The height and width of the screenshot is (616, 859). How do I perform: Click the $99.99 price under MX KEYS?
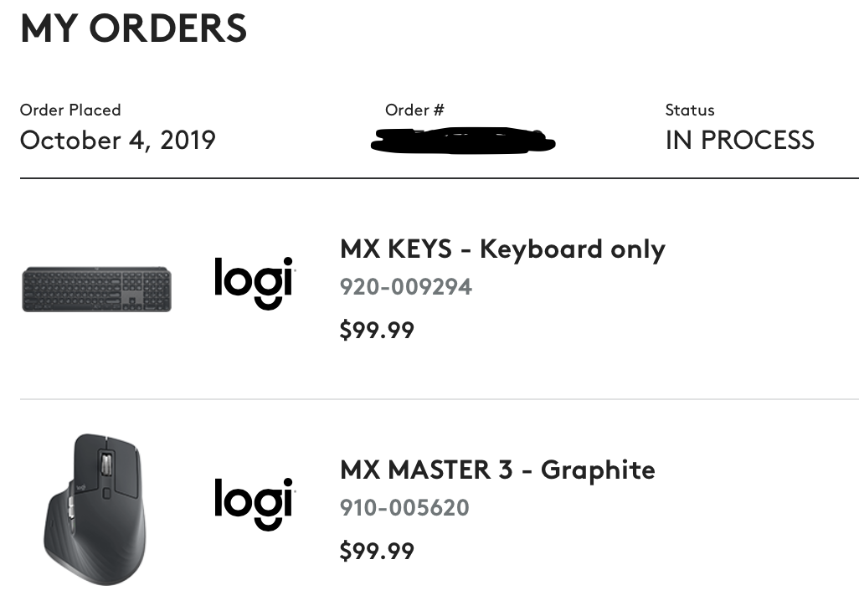click(377, 330)
